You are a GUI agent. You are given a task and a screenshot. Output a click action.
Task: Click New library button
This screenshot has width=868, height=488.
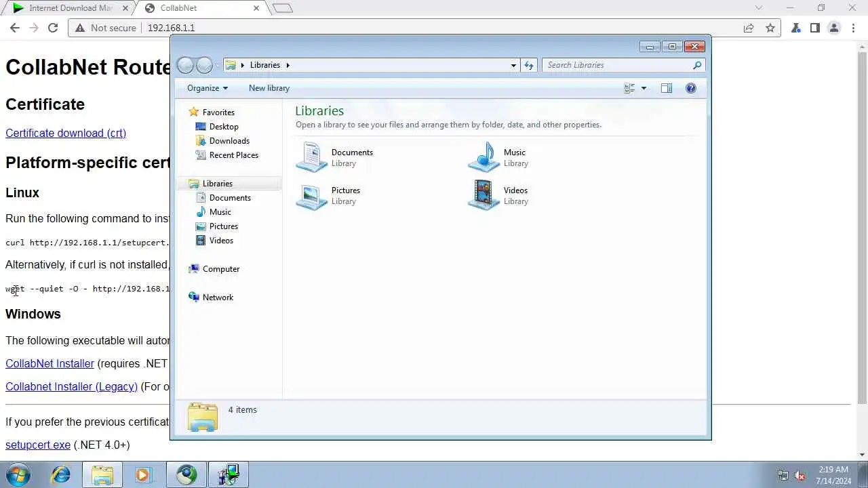point(269,88)
